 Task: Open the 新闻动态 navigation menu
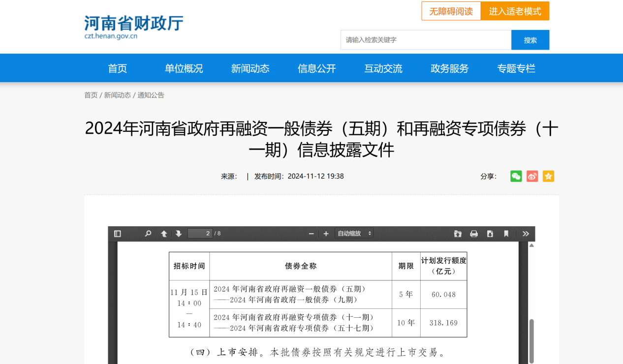(x=250, y=69)
